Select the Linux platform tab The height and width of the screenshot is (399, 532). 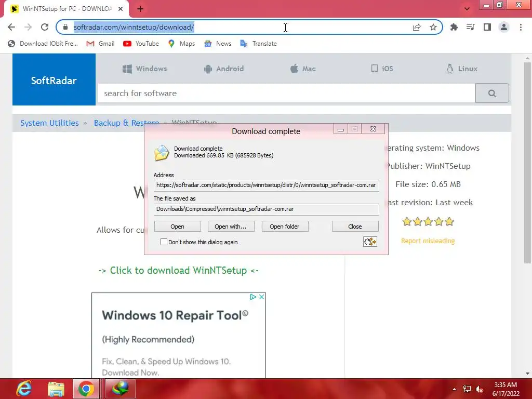[462, 69]
